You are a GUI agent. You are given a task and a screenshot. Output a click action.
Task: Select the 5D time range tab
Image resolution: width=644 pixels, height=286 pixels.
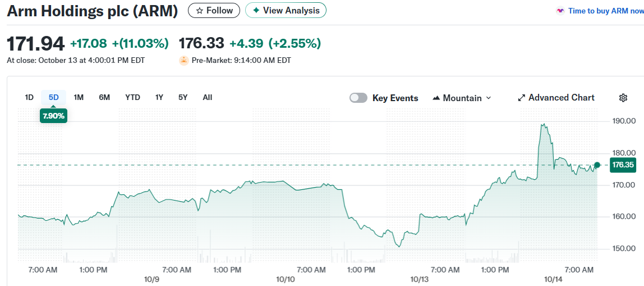click(x=54, y=97)
